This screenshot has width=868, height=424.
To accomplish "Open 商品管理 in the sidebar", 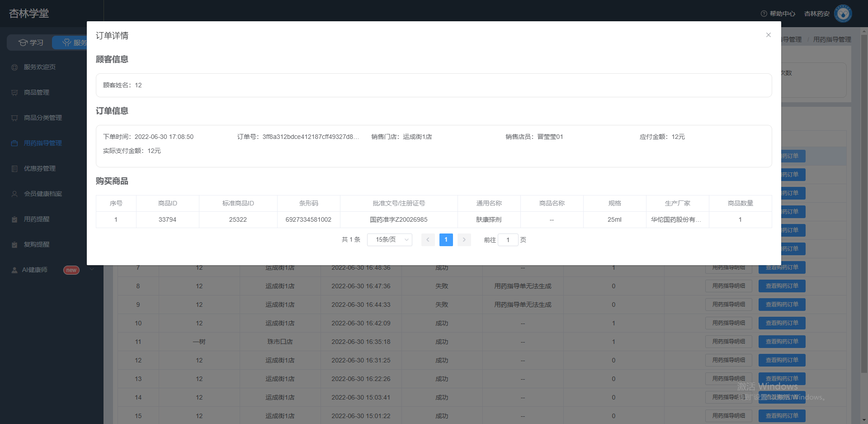I will click(37, 92).
